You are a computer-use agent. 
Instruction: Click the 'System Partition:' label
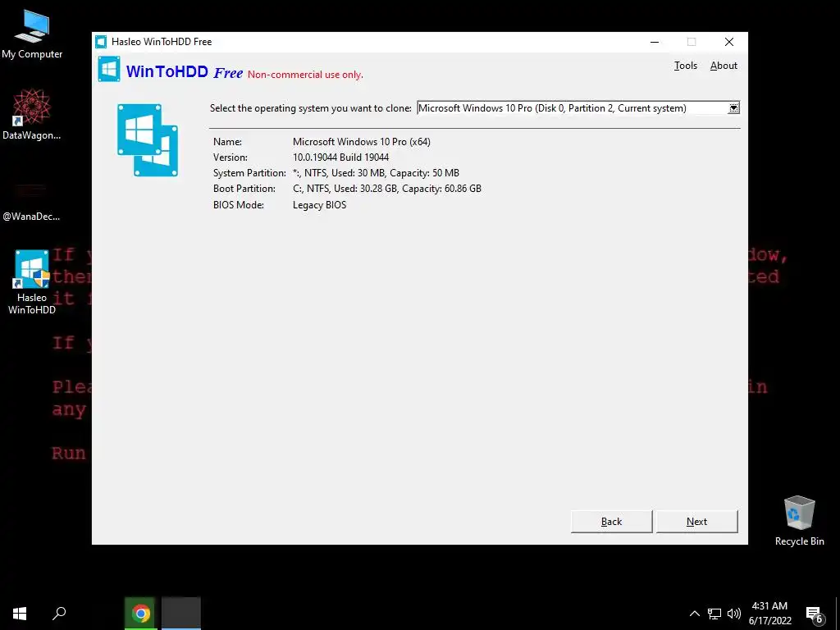click(x=249, y=173)
